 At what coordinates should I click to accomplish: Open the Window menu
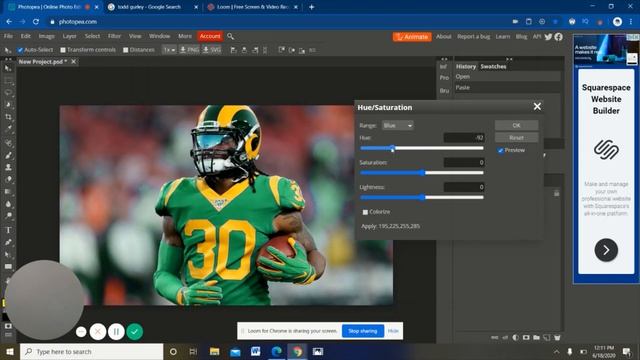click(x=160, y=36)
